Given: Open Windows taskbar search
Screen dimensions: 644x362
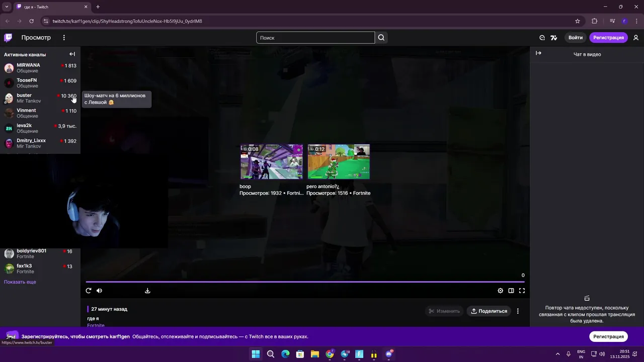Looking at the screenshot, I should click(271, 354).
